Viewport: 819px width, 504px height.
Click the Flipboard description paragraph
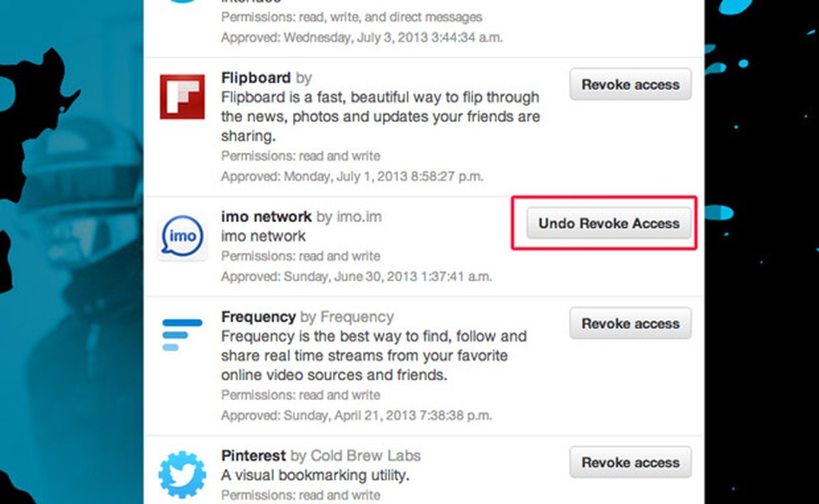click(x=380, y=116)
